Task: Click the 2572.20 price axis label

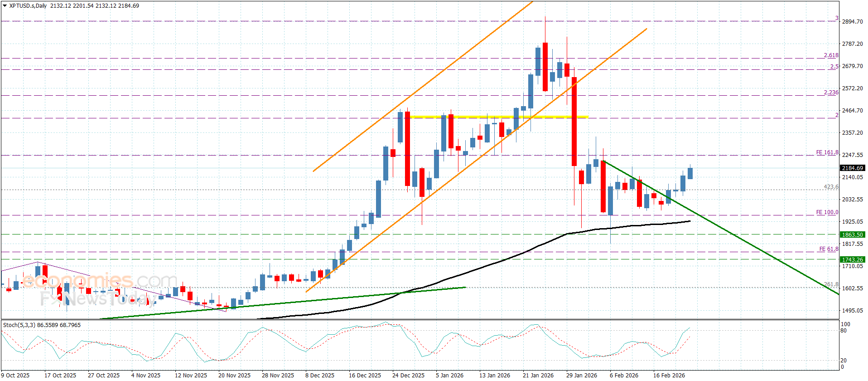Action: tap(852, 88)
